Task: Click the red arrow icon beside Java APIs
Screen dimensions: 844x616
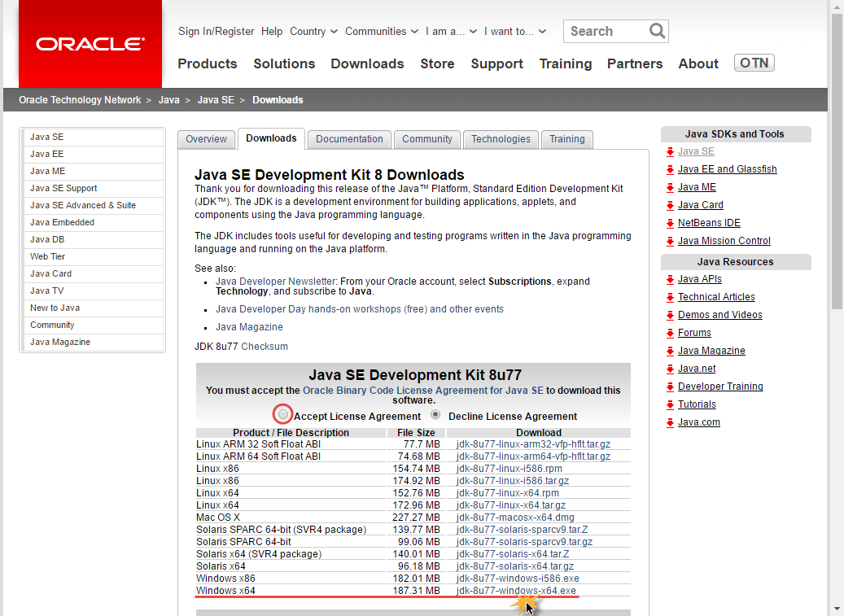Action: pyautogui.click(x=670, y=280)
